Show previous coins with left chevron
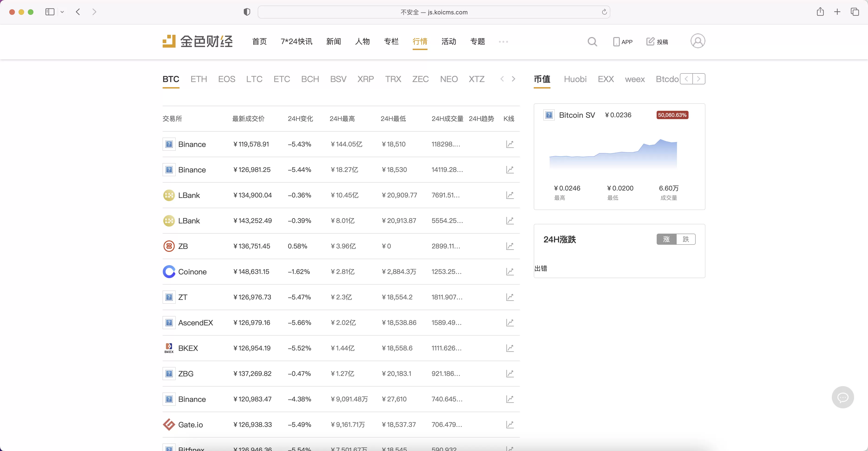868x451 pixels. 502,79
